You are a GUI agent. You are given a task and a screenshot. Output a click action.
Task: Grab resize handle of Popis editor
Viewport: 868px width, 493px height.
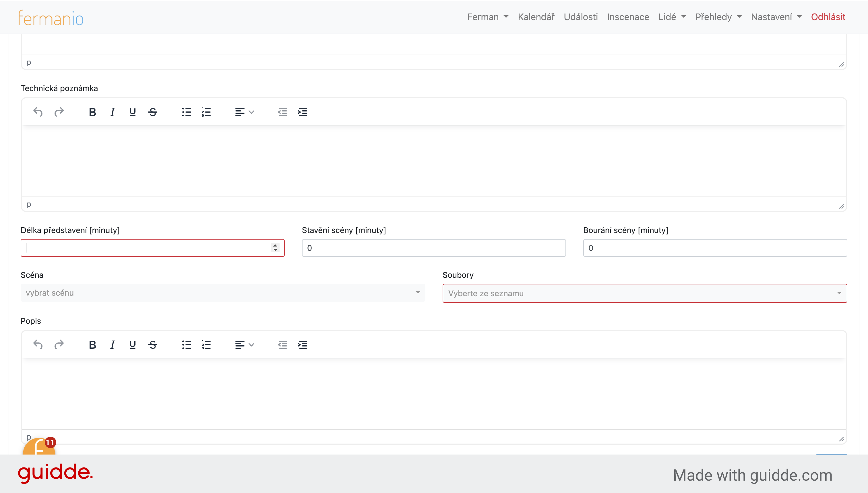point(842,439)
